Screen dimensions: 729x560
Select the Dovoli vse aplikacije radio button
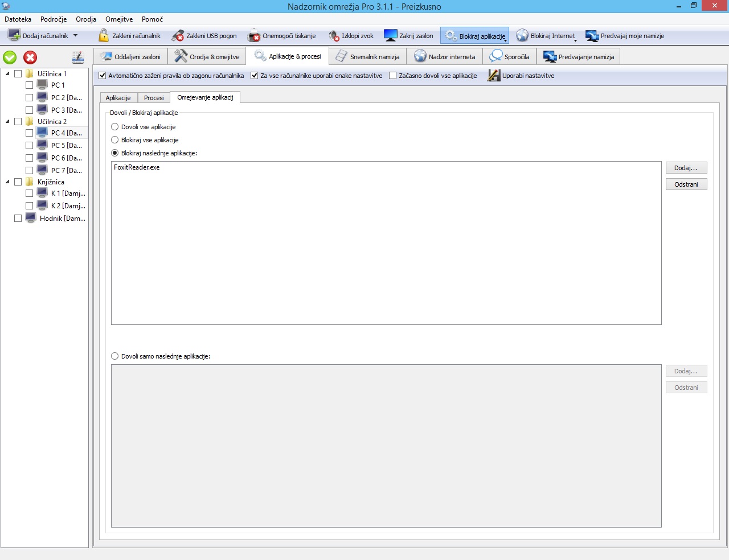tap(115, 127)
